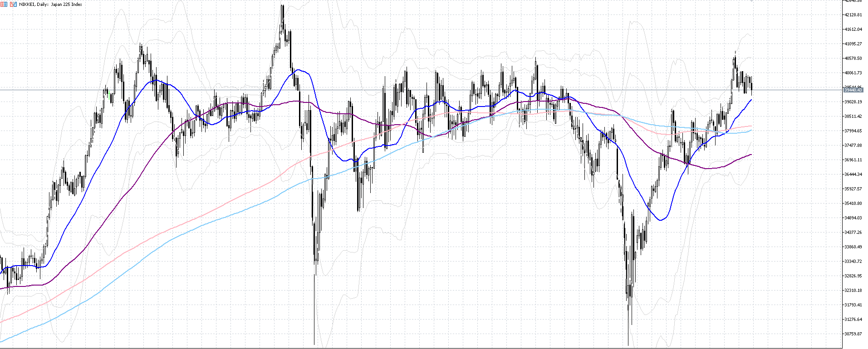868x349 pixels.
Task: Select the 36961.11 price scale label
Action: click(853, 160)
